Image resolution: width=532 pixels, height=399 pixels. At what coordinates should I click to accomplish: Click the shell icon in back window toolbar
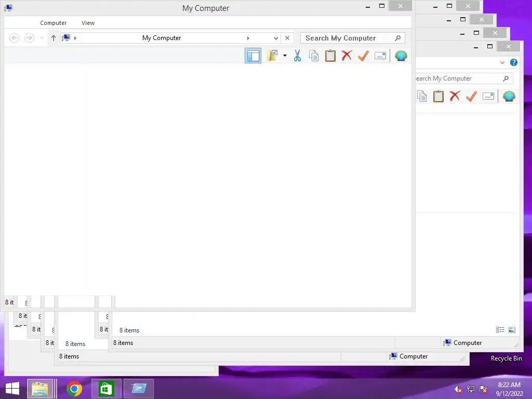point(509,96)
